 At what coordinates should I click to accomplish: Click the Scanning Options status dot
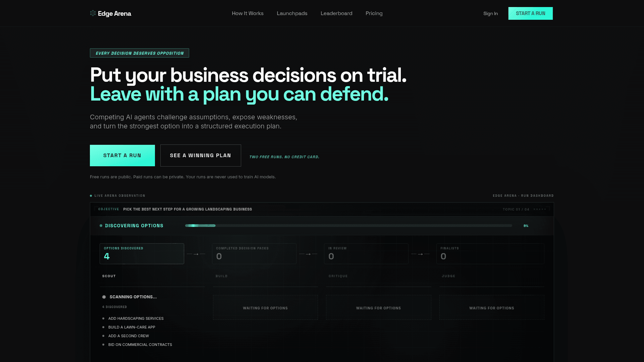click(104, 297)
